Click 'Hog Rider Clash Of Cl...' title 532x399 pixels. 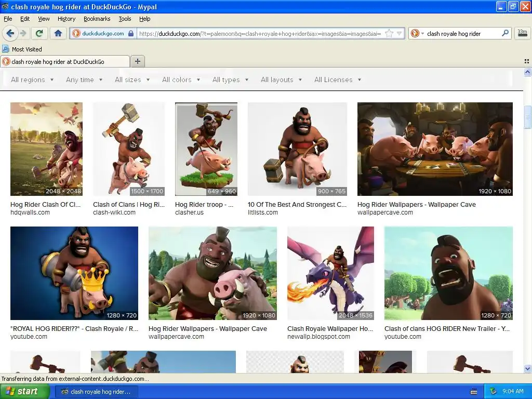point(46,205)
